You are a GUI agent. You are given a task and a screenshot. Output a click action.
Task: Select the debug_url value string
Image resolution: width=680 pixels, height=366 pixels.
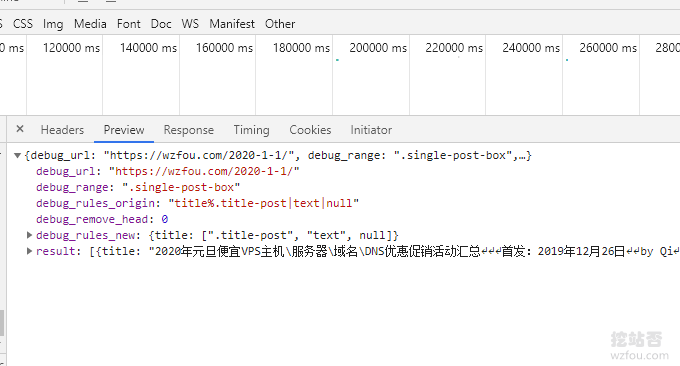coord(204,171)
